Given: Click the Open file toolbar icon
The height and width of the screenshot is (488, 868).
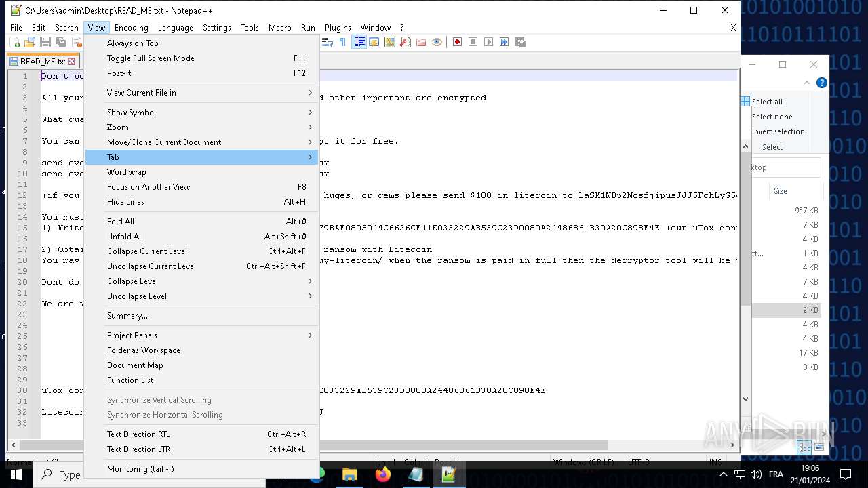Looking at the screenshot, I should (x=30, y=42).
